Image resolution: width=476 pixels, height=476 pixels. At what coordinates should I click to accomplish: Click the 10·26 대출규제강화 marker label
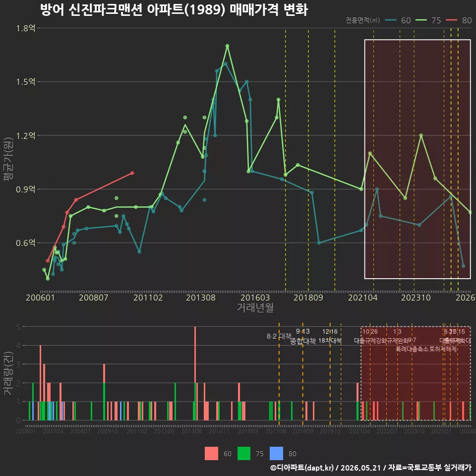pos(370,336)
